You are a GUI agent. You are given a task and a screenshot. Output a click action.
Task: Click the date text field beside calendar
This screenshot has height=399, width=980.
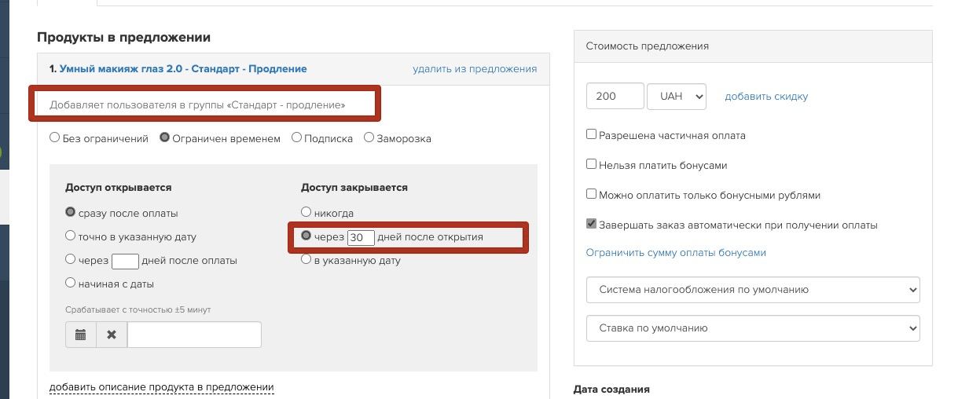tap(194, 335)
